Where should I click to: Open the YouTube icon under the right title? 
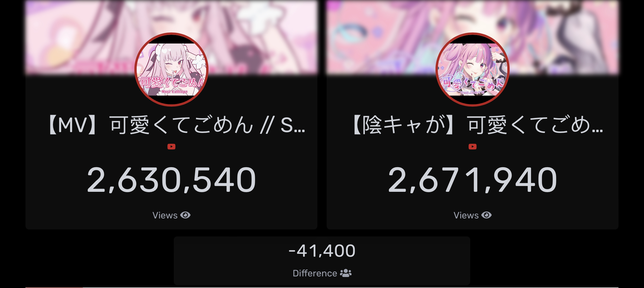pyautogui.click(x=473, y=147)
